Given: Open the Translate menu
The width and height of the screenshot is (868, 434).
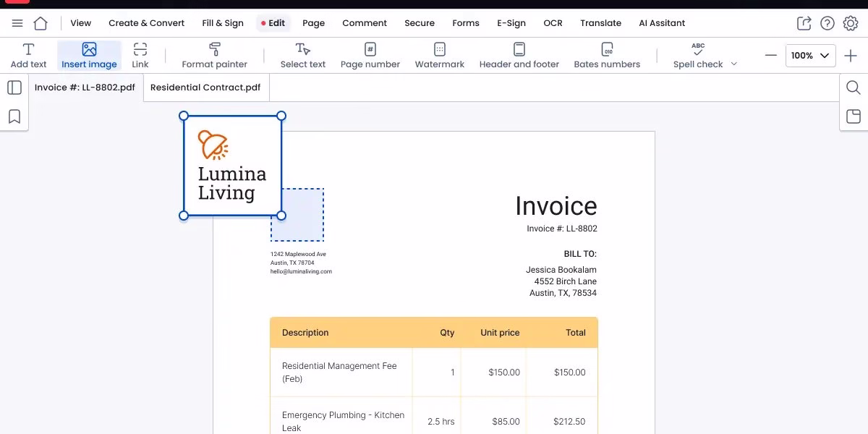Looking at the screenshot, I should tap(601, 23).
